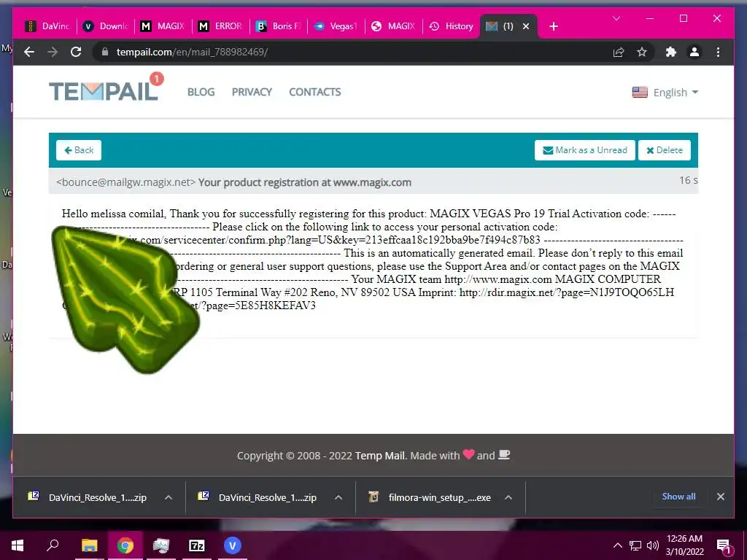Screen dimensions: 747x560
Task: Share this page icon in address bar
Action: tap(619, 52)
